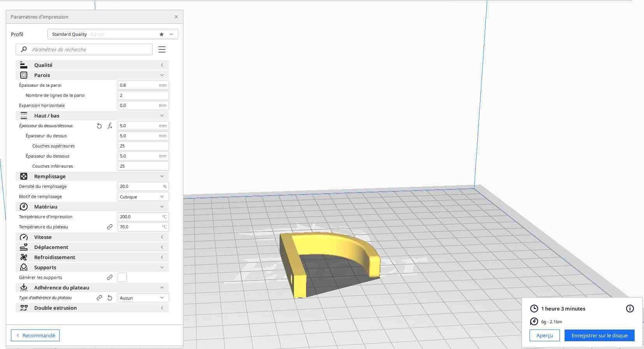Edit the Densité du remplissage value

[x=143, y=186]
